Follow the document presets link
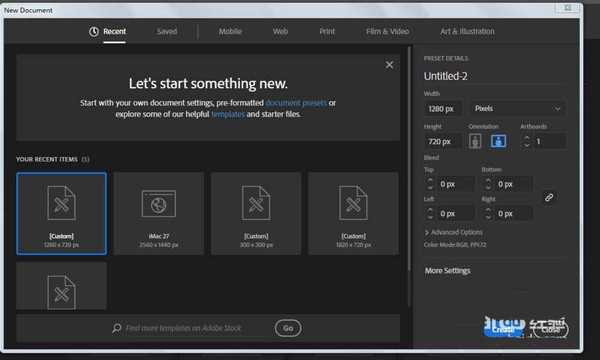Image resolution: width=600 pixels, height=360 pixels. pyautogui.click(x=296, y=103)
